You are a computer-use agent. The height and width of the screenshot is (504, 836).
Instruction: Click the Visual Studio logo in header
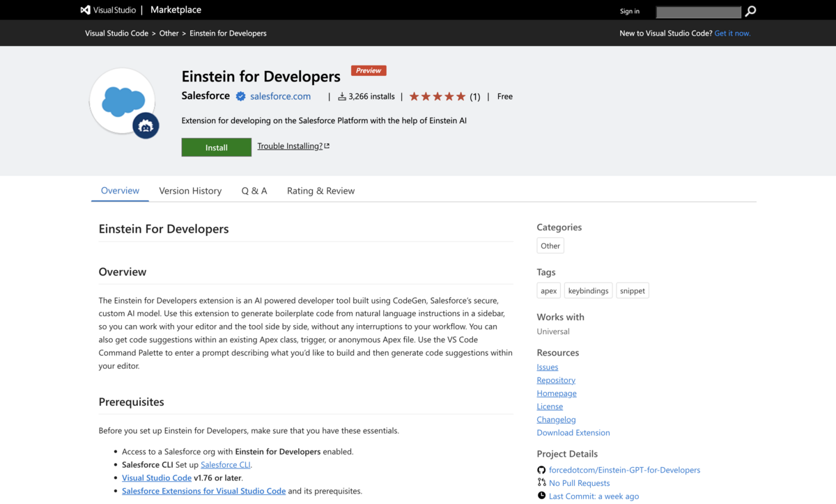(86, 10)
